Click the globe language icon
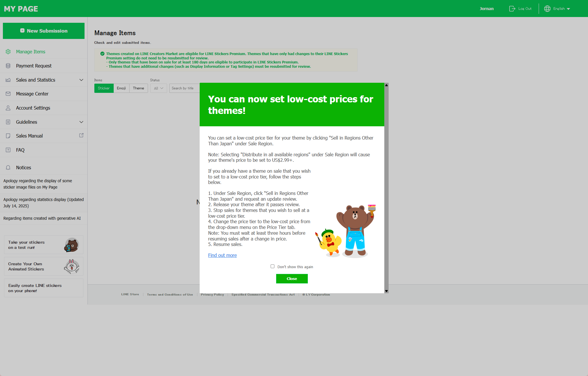588x376 pixels. (547, 9)
